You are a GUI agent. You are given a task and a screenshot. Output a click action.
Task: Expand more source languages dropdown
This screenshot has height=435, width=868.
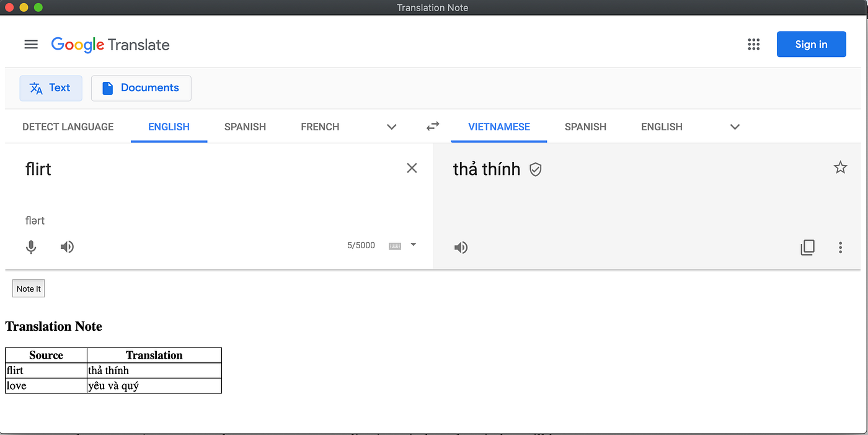[x=391, y=127]
